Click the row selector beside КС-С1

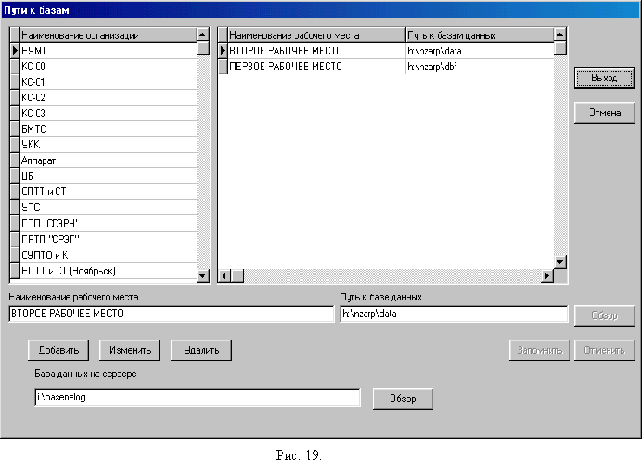pyautogui.click(x=15, y=82)
